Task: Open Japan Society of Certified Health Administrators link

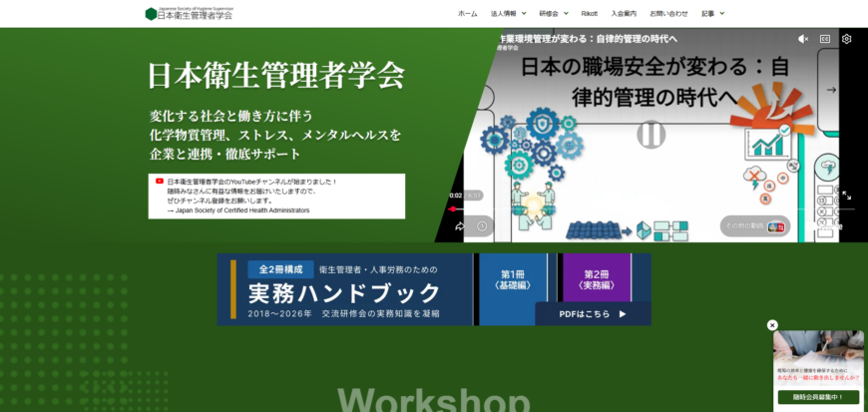Action: tap(241, 210)
